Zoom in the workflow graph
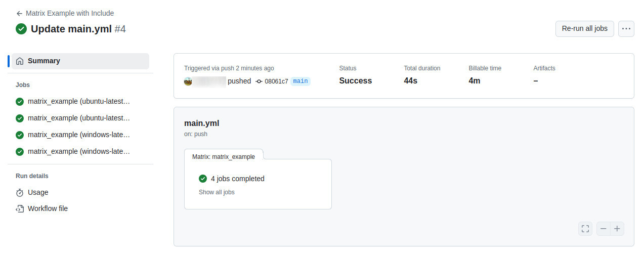Viewport: 644px width, 254px height. click(617, 229)
